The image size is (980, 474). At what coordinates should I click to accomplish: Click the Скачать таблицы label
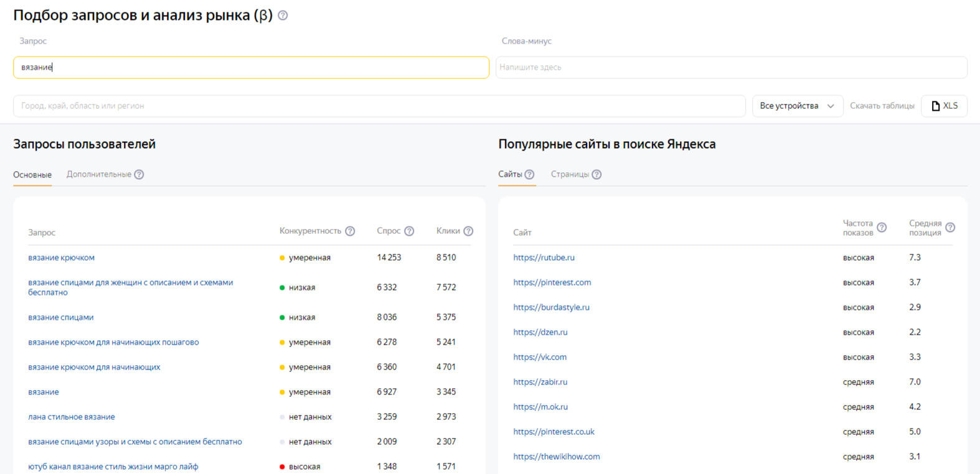882,106
